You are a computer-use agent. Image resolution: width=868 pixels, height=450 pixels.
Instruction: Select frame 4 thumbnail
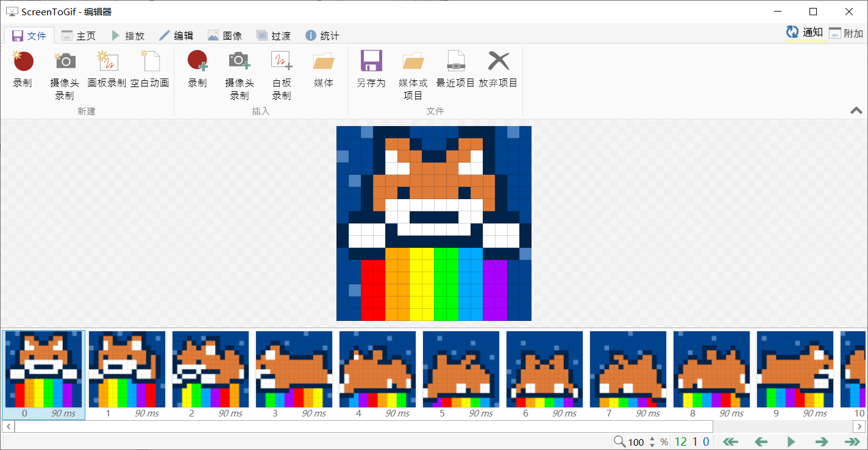click(377, 374)
